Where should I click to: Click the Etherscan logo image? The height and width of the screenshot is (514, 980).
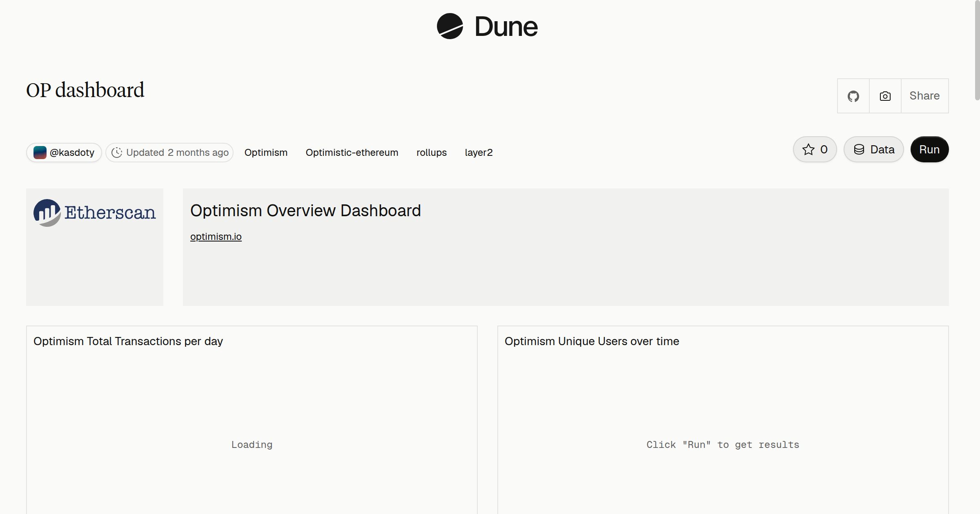point(94,213)
